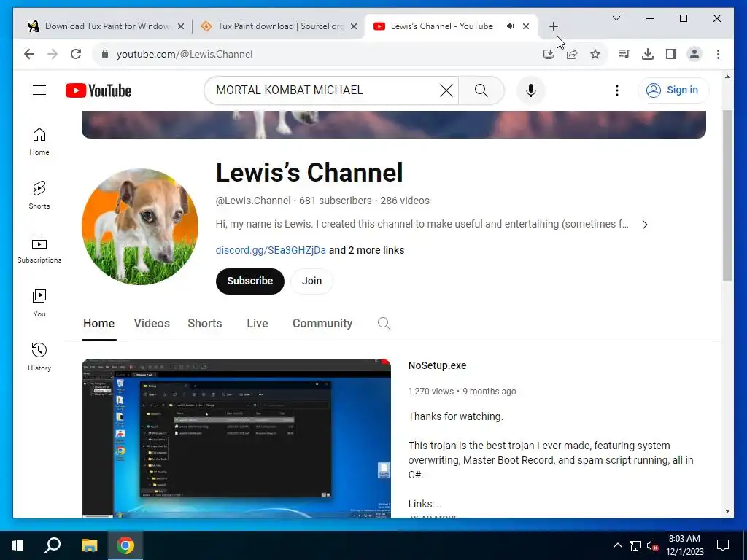Image resolution: width=747 pixels, height=560 pixels.
Task: Click the NoSetup.exe video thumbnail
Action: click(x=236, y=438)
